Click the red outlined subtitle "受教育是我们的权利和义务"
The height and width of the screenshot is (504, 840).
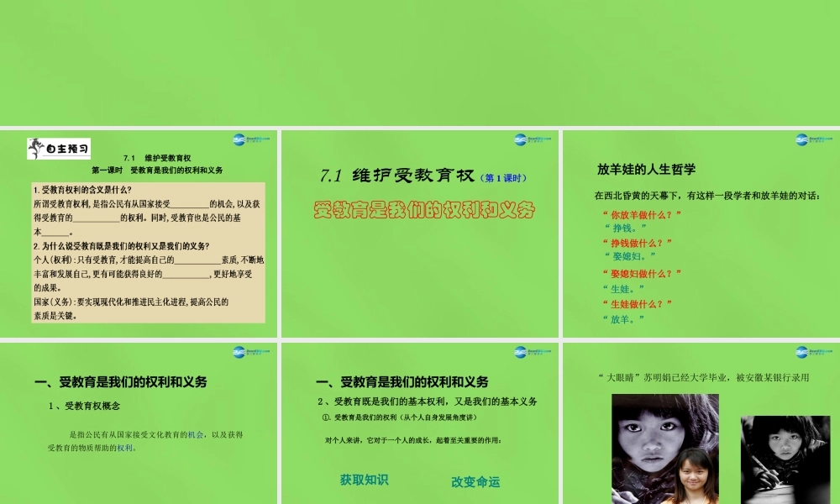point(424,210)
